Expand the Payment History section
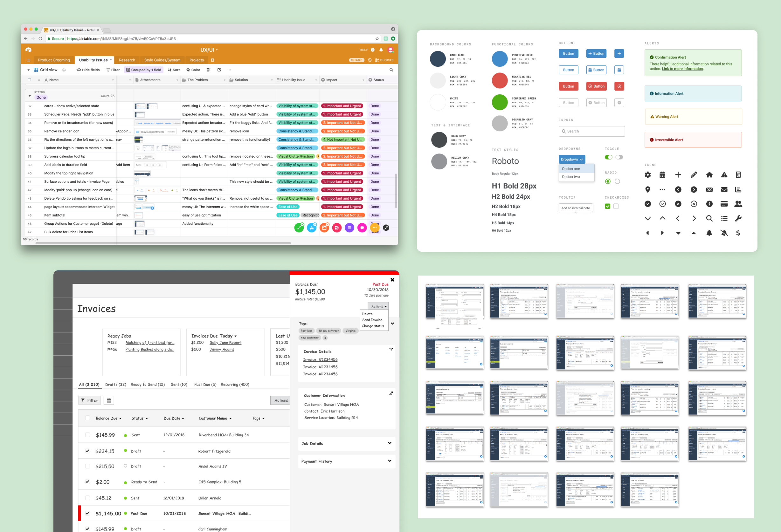 point(390,461)
